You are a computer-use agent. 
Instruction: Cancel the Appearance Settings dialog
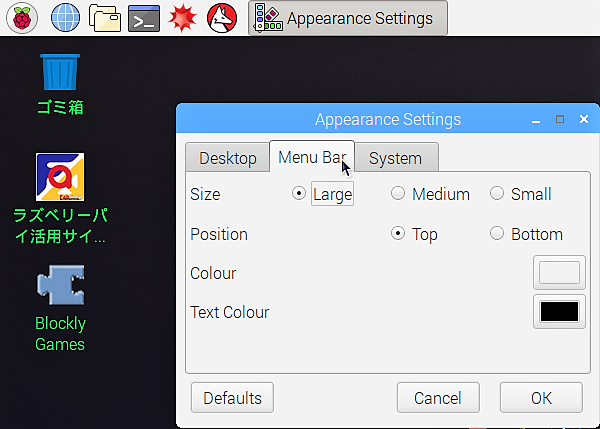(x=438, y=398)
